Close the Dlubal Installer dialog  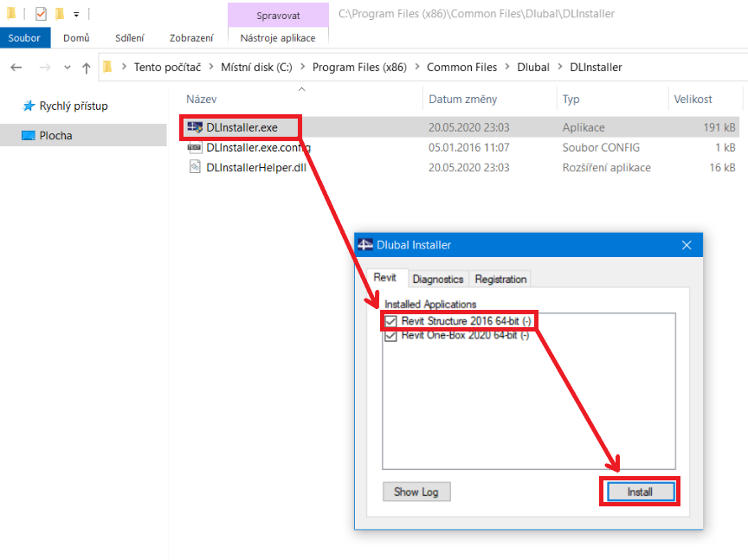(687, 245)
